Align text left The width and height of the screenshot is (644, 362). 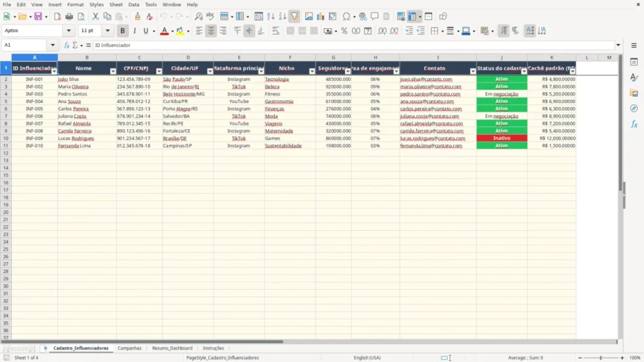pos(199,31)
